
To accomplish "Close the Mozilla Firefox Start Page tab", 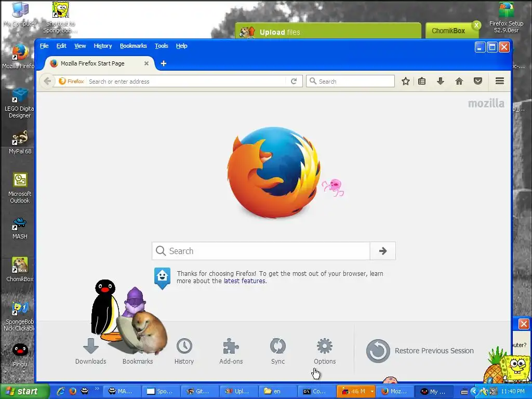I will click(x=146, y=63).
